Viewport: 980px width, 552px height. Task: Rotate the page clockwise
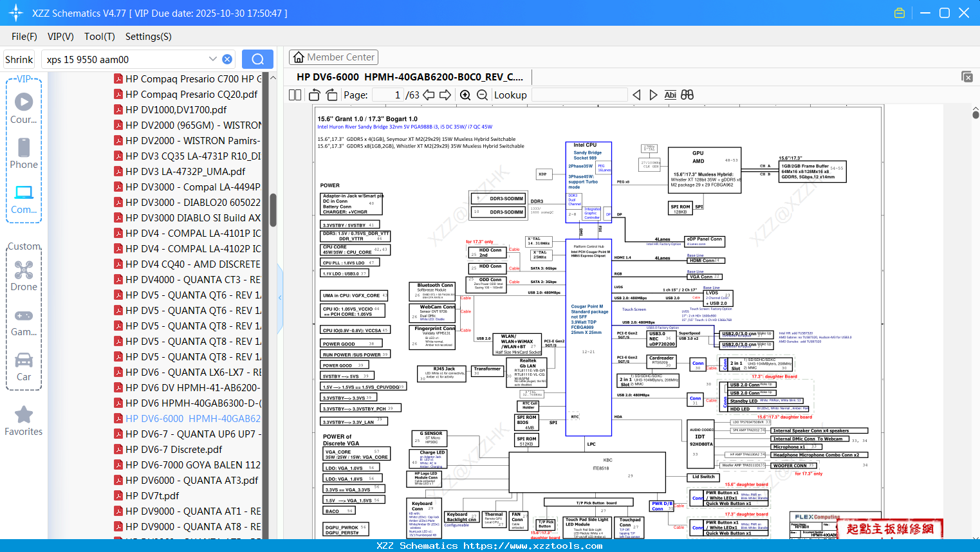point(331,95)
